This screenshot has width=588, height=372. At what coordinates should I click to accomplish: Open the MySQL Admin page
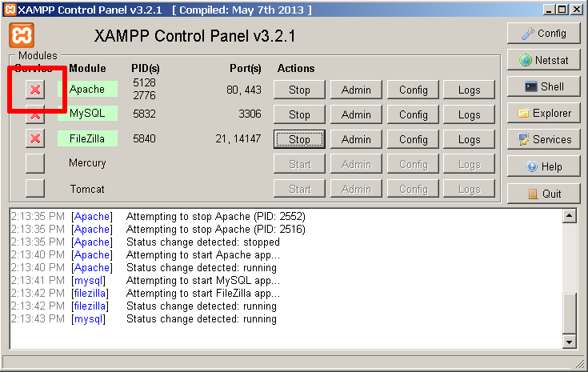coord(356,114)
